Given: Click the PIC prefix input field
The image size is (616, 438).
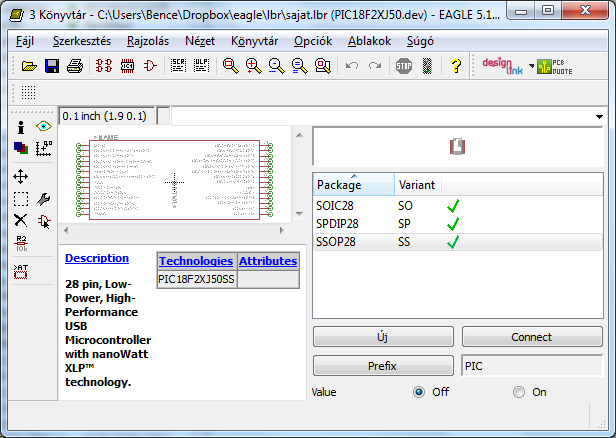Looking at the screenshot, I should coord(532,366).
